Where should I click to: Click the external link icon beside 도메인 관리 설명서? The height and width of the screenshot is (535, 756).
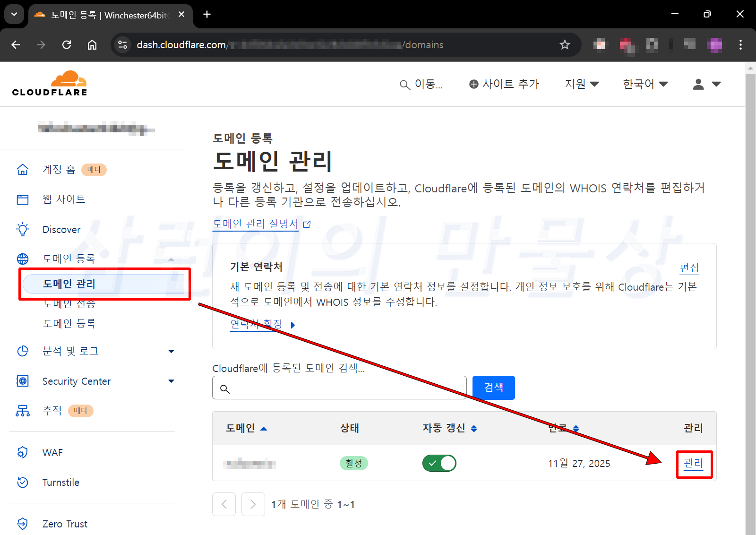tap(307, 224)
